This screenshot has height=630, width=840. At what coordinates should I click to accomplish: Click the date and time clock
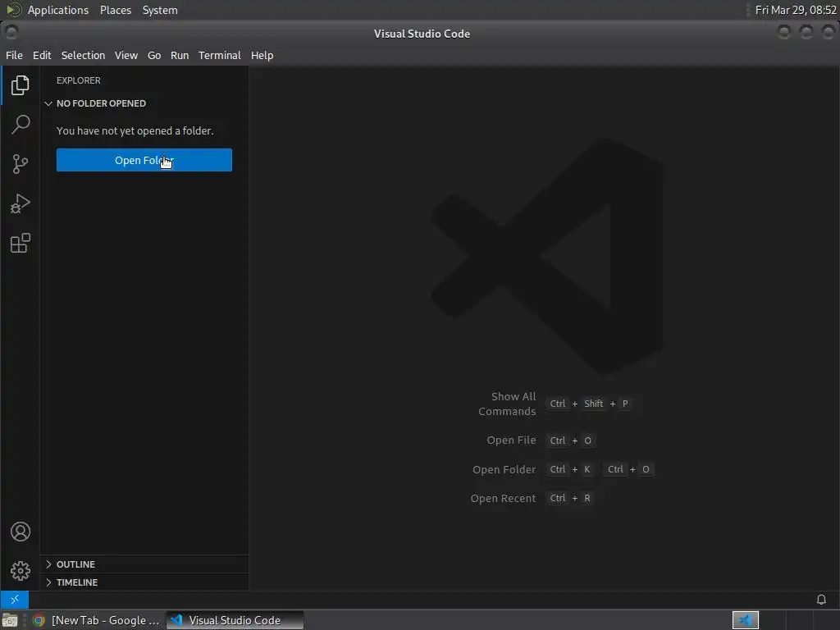click(x=796, y=10)
